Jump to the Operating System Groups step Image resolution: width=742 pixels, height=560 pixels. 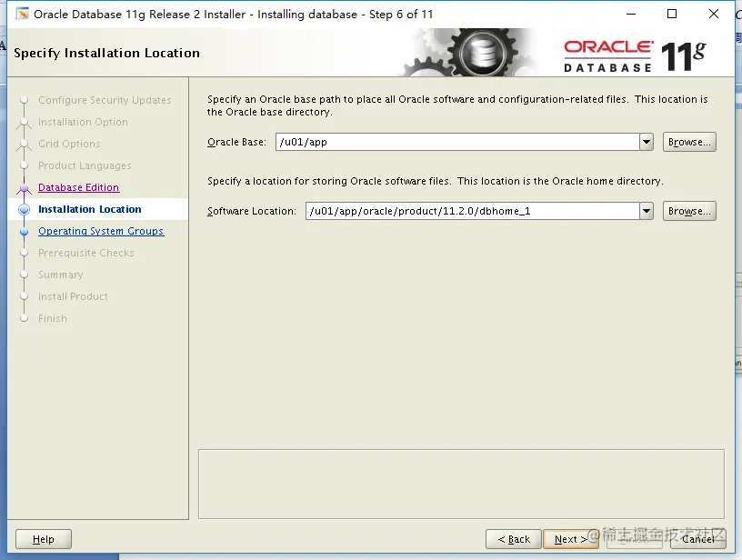point(101,231)
